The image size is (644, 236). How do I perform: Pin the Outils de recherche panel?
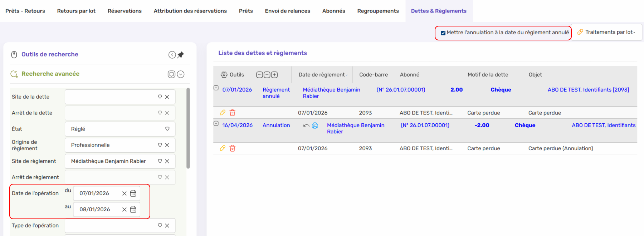pos(181,55)
